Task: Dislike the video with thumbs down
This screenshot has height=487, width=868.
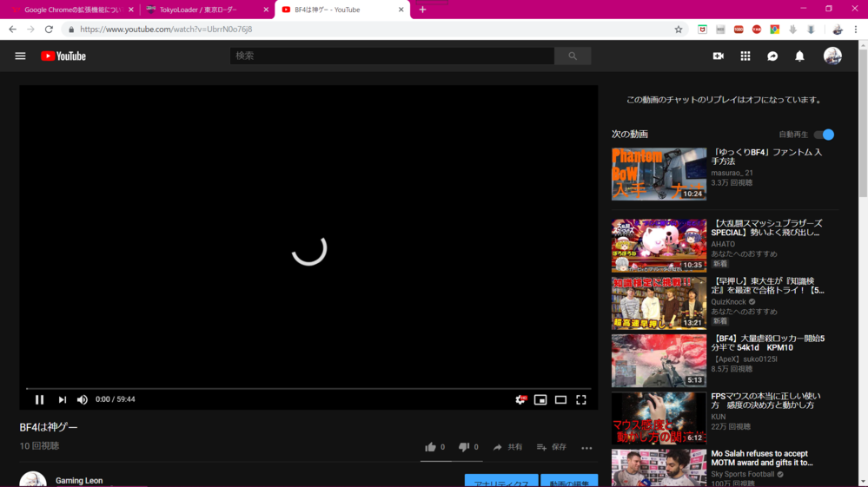Action: pos(464,447)
